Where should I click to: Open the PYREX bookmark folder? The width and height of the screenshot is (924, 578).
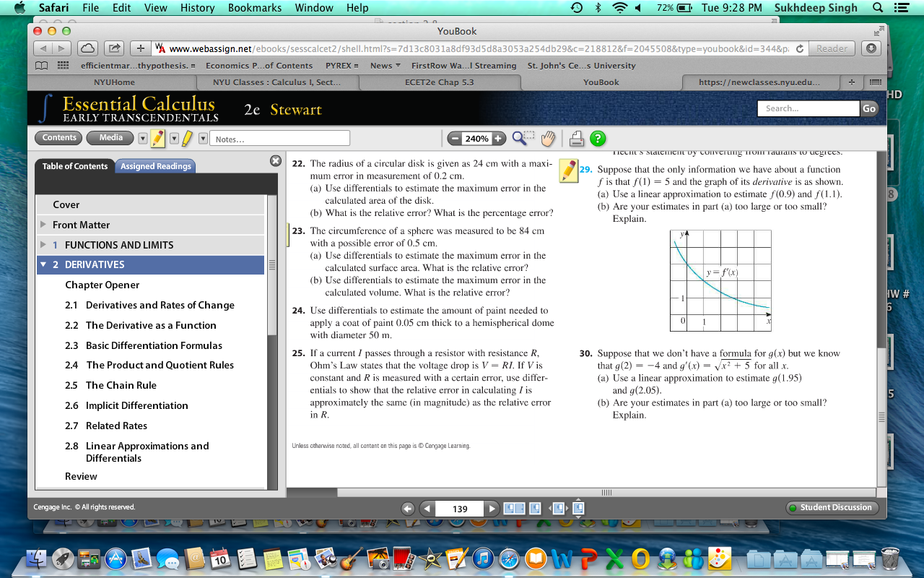click(342, 66)
